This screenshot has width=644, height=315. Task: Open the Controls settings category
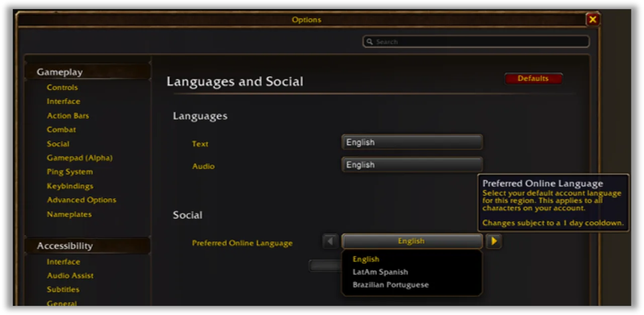click(x=62, y=88)
